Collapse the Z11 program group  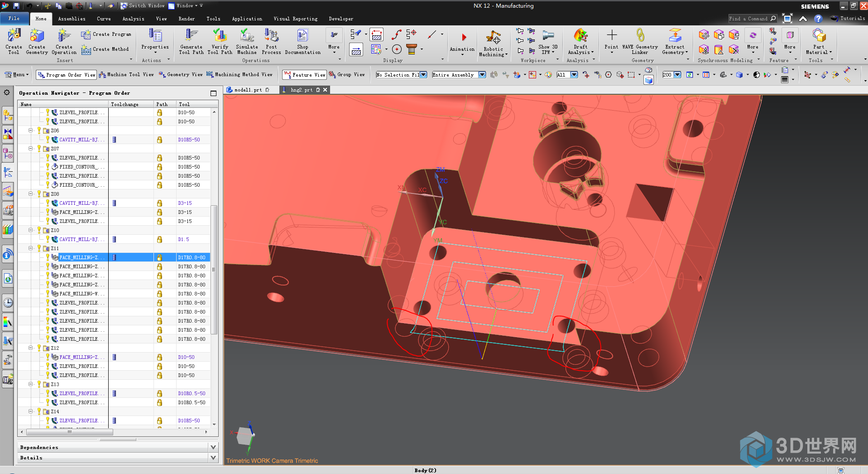[x=31, y=248]
